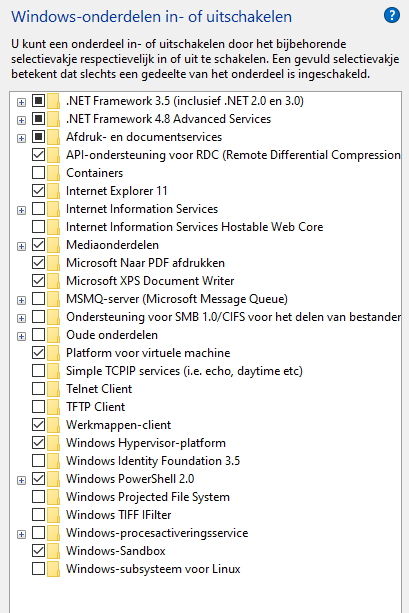
Task: Select Microsoft XPS Document Writer label
Action: [x=150, y=281]
